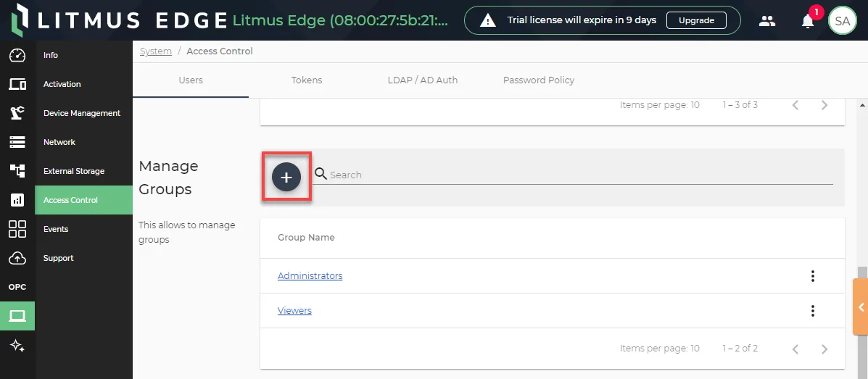Follow the System breadcrumb link
This screenshot has width=868, height=379.
pyautogui.click(x=156, y=51)
